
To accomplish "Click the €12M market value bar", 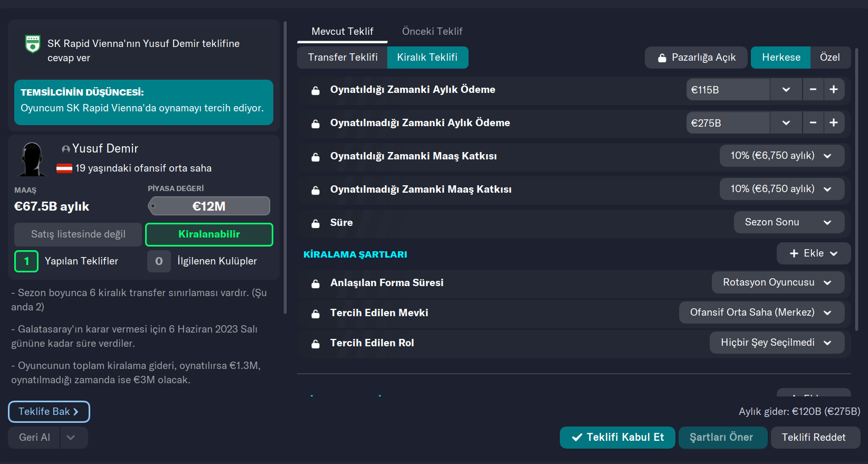I will pyautogui.click(x=209, y=206).
